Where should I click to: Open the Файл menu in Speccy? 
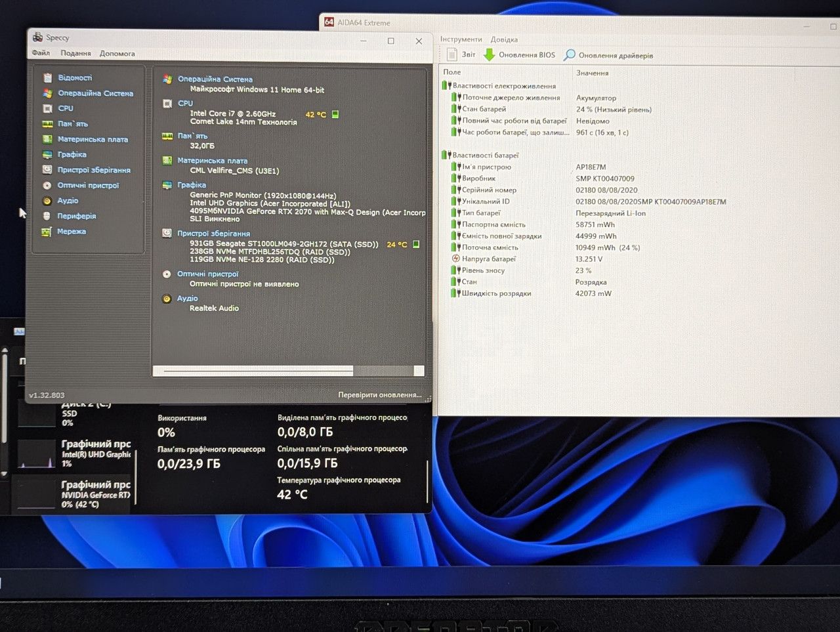click(41, 53)
